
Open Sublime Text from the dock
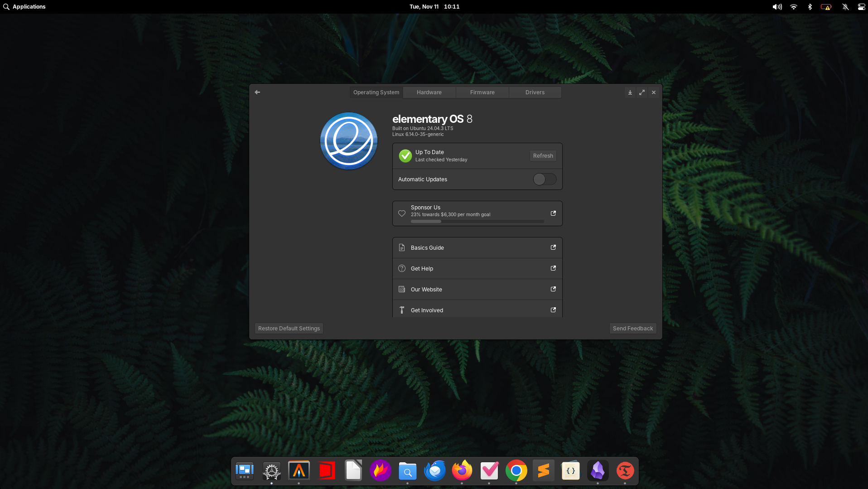click(x=543, y=470)
